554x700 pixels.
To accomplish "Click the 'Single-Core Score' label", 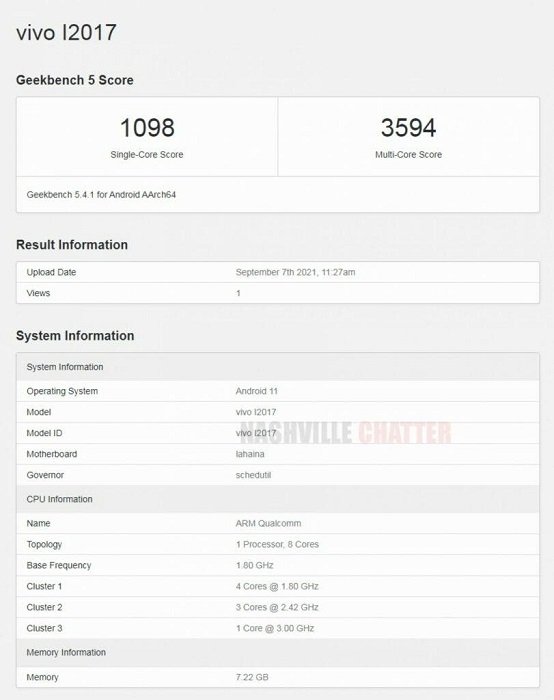I will pos(147,154).
